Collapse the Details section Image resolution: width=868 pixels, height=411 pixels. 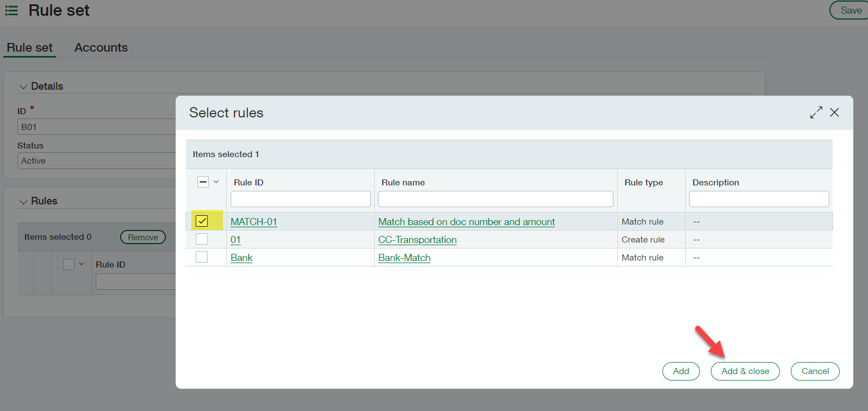(23, 87)
